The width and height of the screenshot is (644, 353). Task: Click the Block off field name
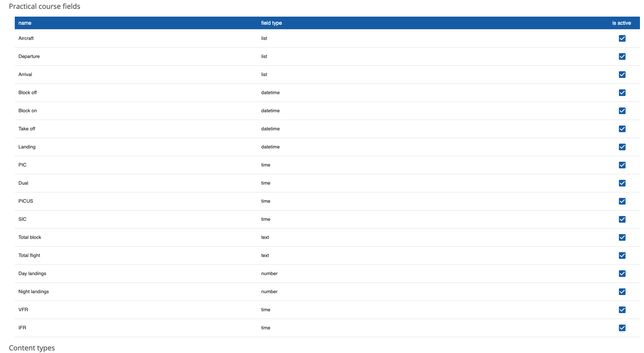pos(28,93)
